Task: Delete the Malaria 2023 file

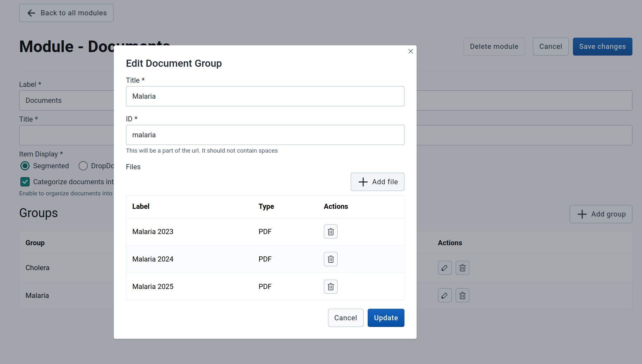Action: point(331,231)
